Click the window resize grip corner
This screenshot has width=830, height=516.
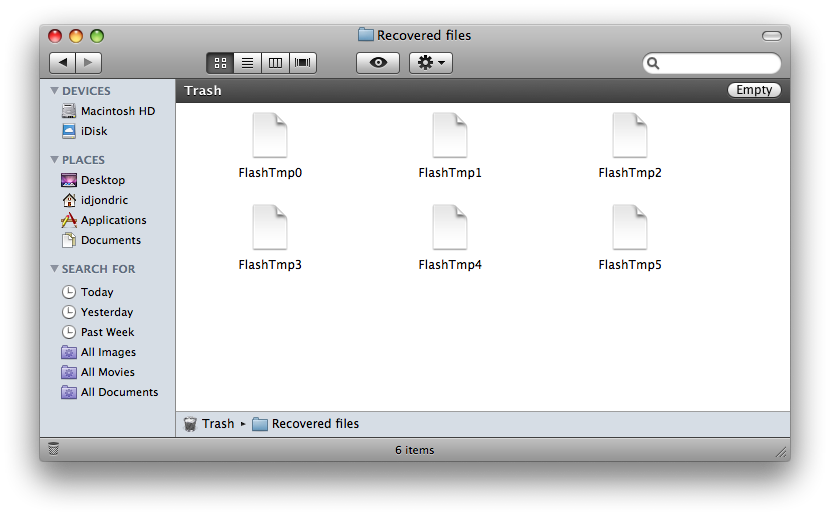point(781,452)
